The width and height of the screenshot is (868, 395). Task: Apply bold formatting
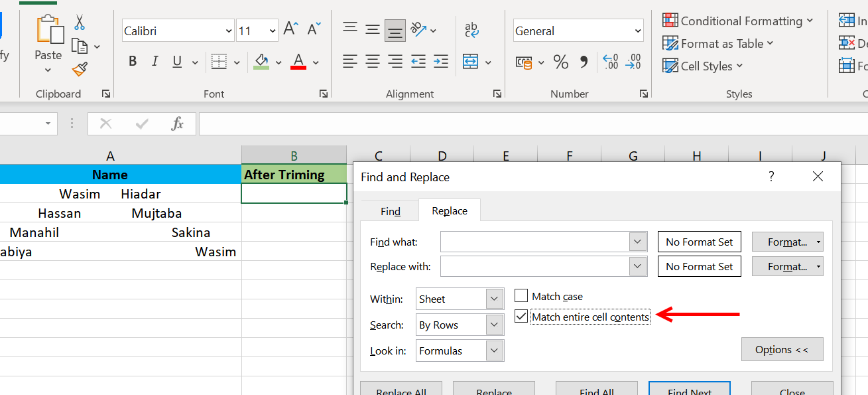tap(132, 61)
